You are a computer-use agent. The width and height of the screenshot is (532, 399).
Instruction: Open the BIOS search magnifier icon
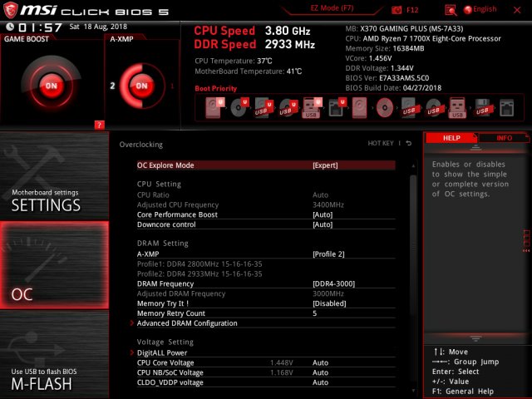(x=451, y=10)
